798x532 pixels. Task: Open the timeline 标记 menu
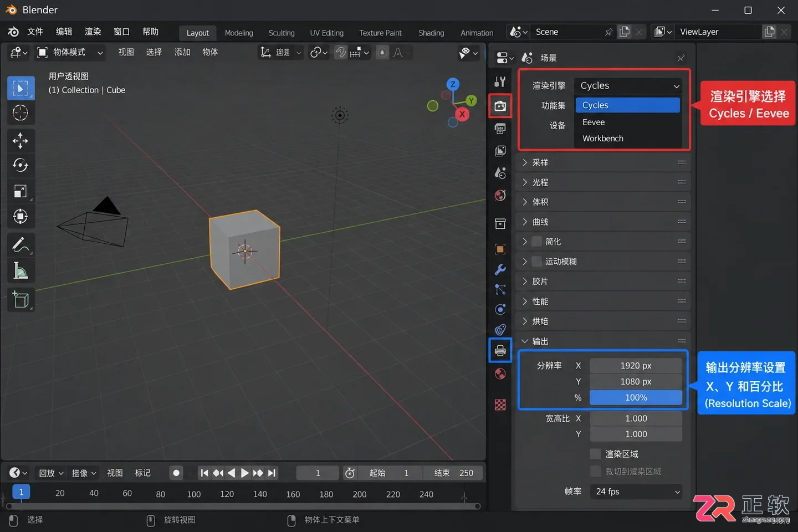pyautogui.click(x=143, y=473)
